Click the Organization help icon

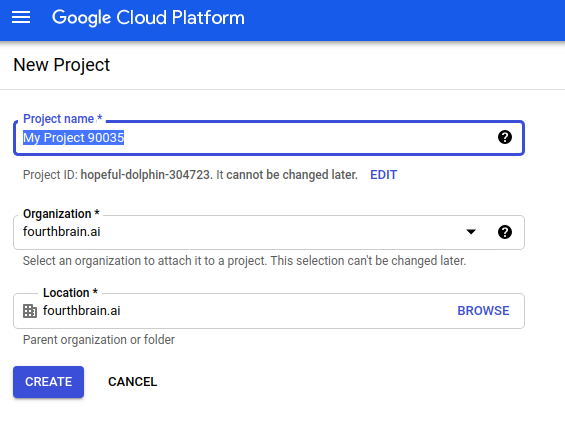tap(504, 232)
